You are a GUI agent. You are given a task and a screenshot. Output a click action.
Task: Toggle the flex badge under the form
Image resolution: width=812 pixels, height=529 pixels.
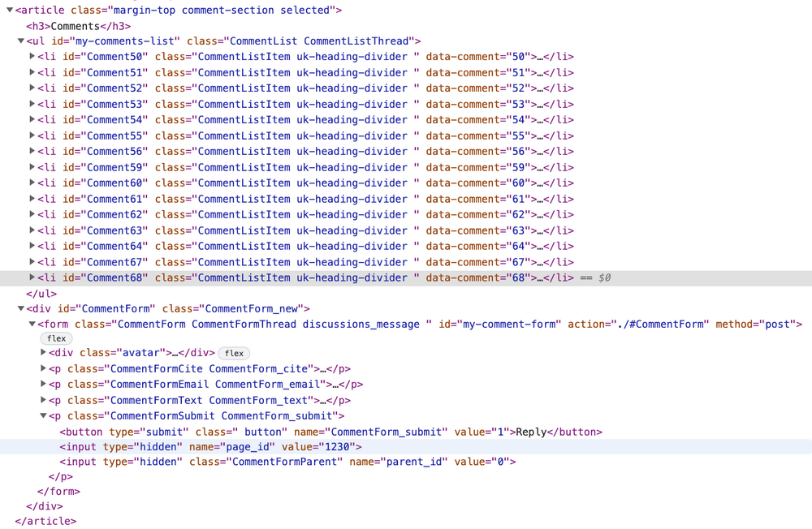[57, 338]
